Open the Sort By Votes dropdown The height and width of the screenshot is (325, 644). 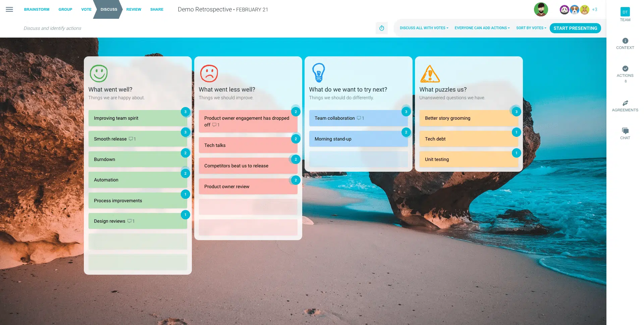[x=531, y=28]
